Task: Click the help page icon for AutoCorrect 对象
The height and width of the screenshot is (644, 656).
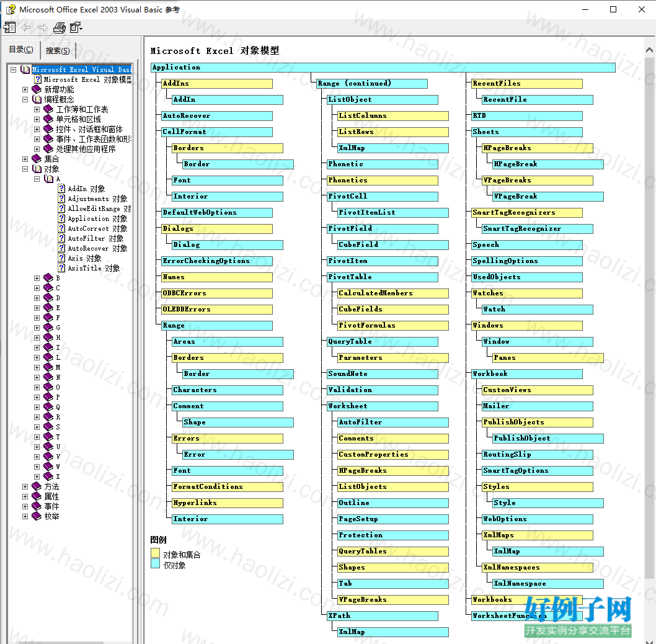Action: (61, 228)
